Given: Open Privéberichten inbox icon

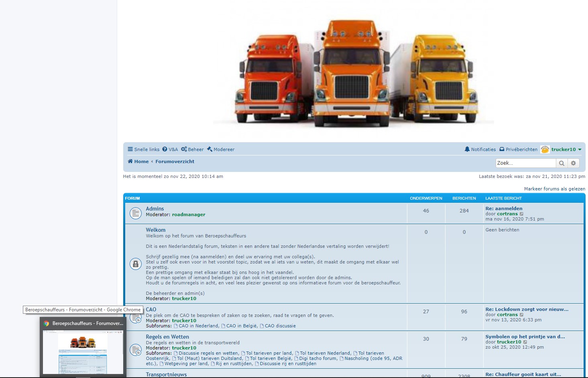Looking at the screenshot, I should click(502, 149).
